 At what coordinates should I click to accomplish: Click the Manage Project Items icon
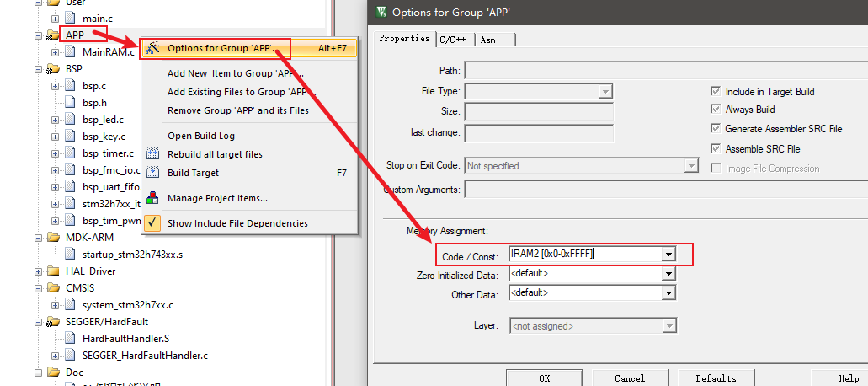tap(152, 198)
